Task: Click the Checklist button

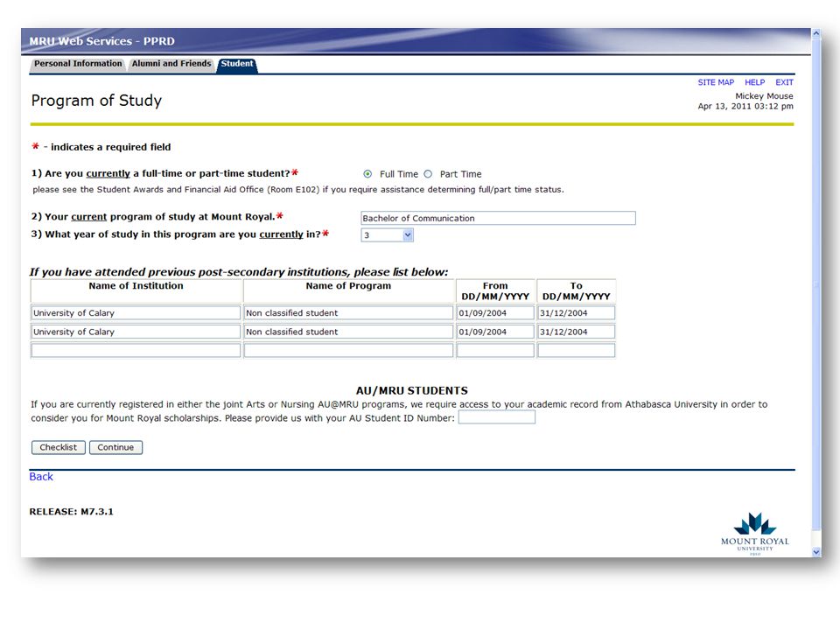Action: coord(59,447)
